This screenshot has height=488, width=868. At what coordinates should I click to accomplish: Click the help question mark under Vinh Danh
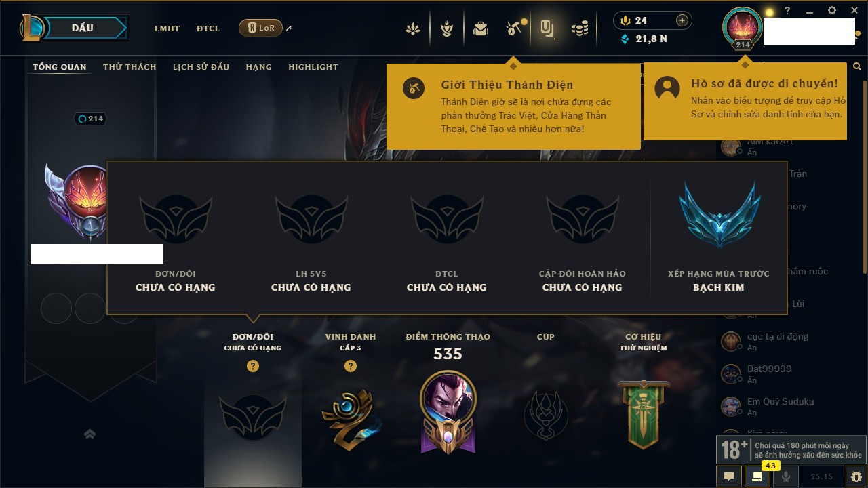click(x=351, y=366)
